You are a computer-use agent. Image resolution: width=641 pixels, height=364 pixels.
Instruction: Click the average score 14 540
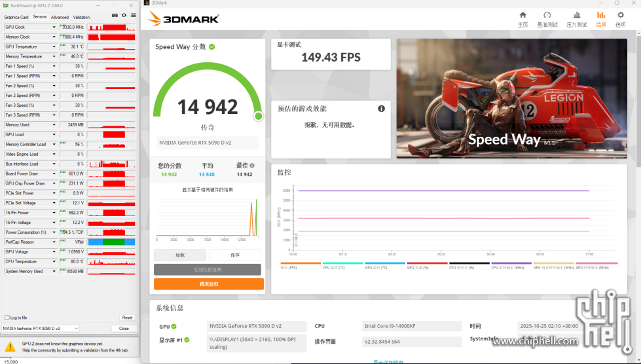click(x=207, y=174)
